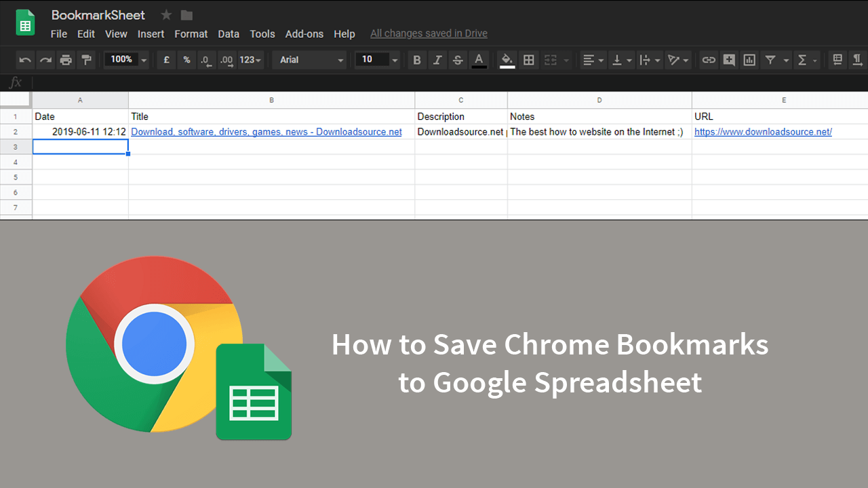868x488 pixels.
Task: Select row 5 header
Action: point(16,177)
